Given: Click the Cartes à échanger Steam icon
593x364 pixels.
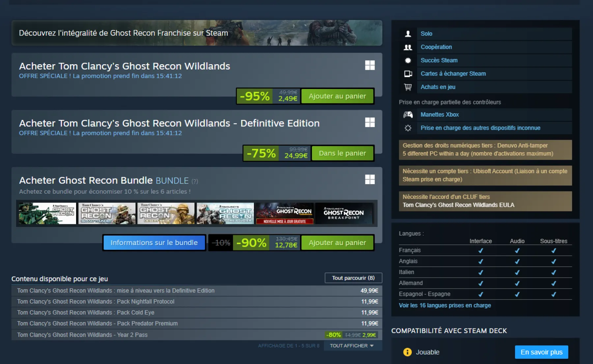Looking at the screenshot, I should click(x=408, y=74).
